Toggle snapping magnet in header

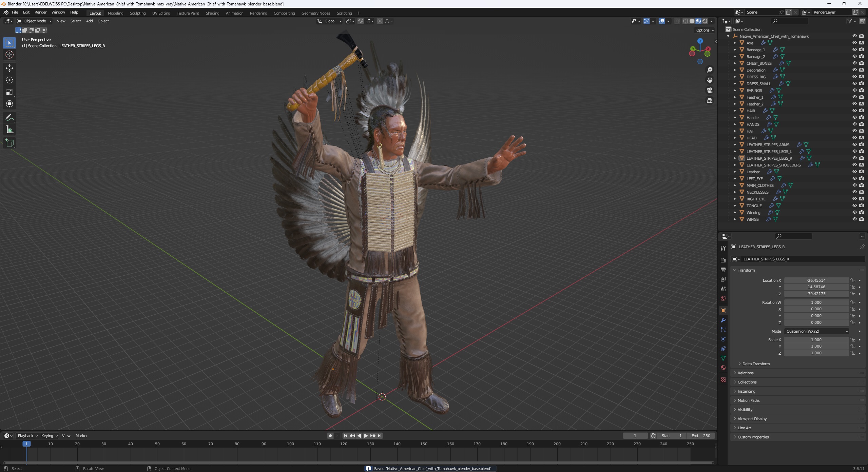(x=361, y=21)
